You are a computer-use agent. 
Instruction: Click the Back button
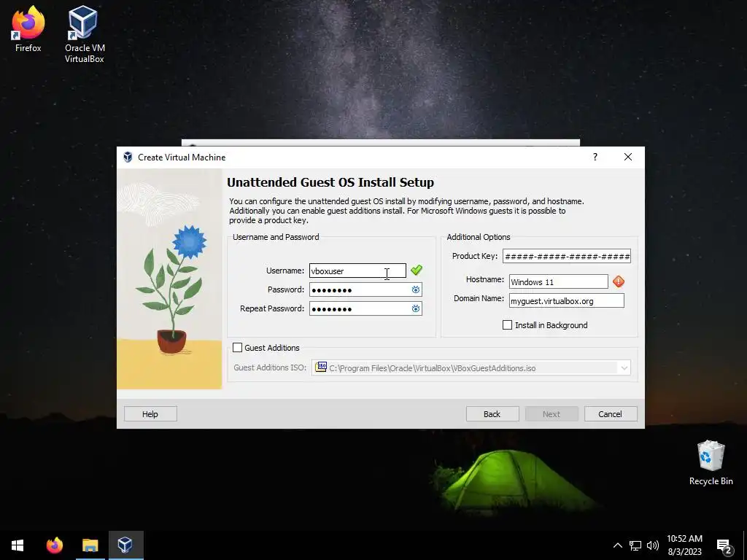(x=492, y=414)
